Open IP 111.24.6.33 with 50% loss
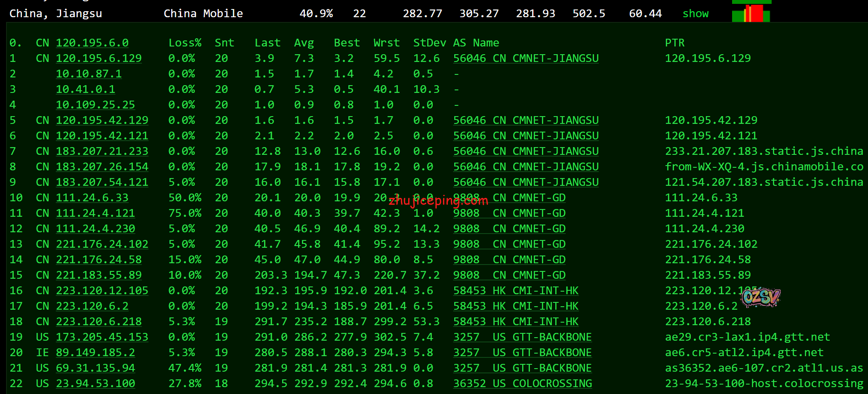This screenshot has height=394, width=868. pos(92,198)
